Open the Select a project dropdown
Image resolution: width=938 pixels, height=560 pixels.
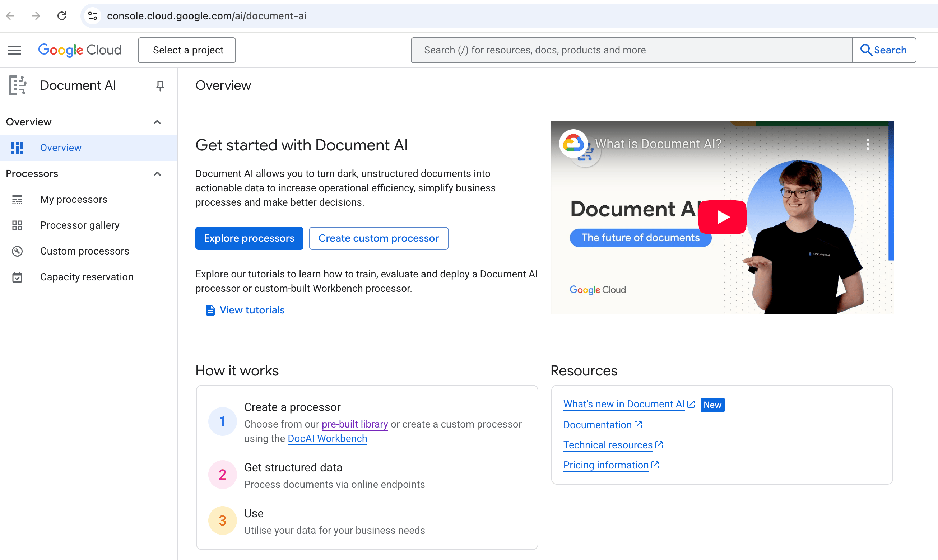point(187,50)
